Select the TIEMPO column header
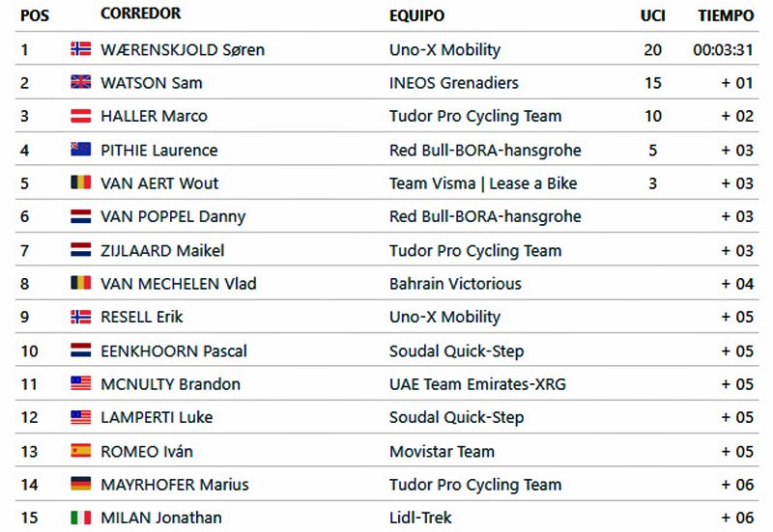 click(x=726, y=15)
